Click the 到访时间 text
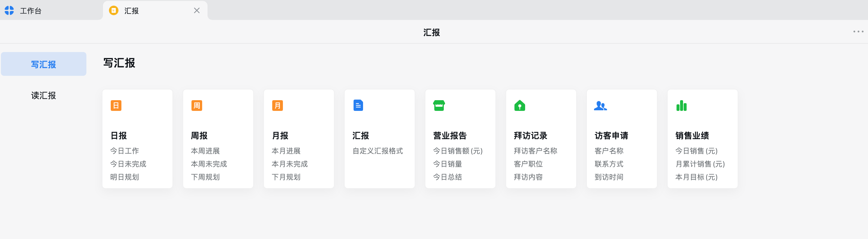 [609, 177]
